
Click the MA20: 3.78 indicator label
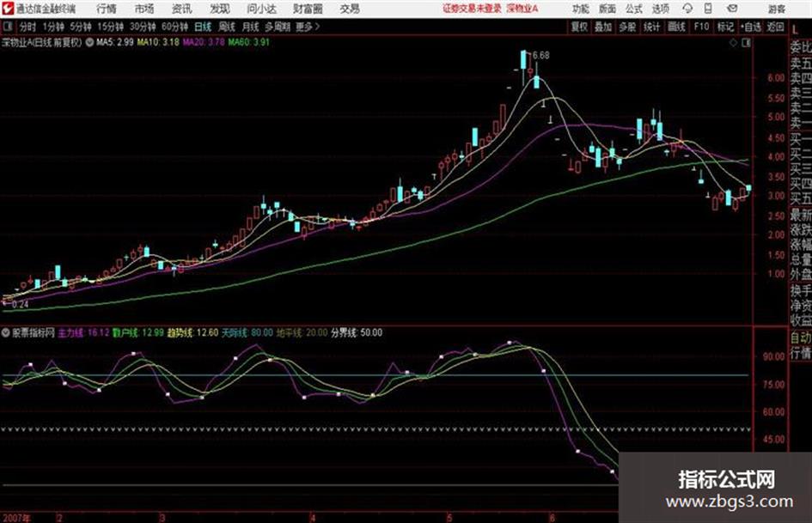coord(203,42)
